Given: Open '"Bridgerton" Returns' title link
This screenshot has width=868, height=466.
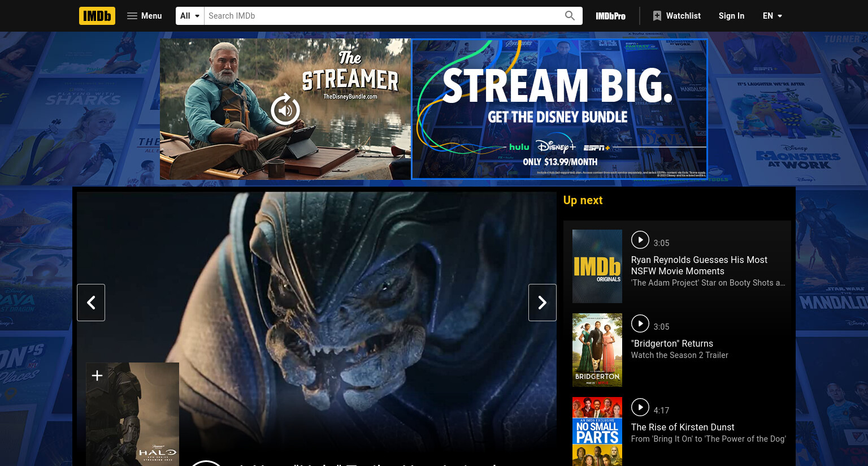Looking at the screenshot, I should [672, 343].
